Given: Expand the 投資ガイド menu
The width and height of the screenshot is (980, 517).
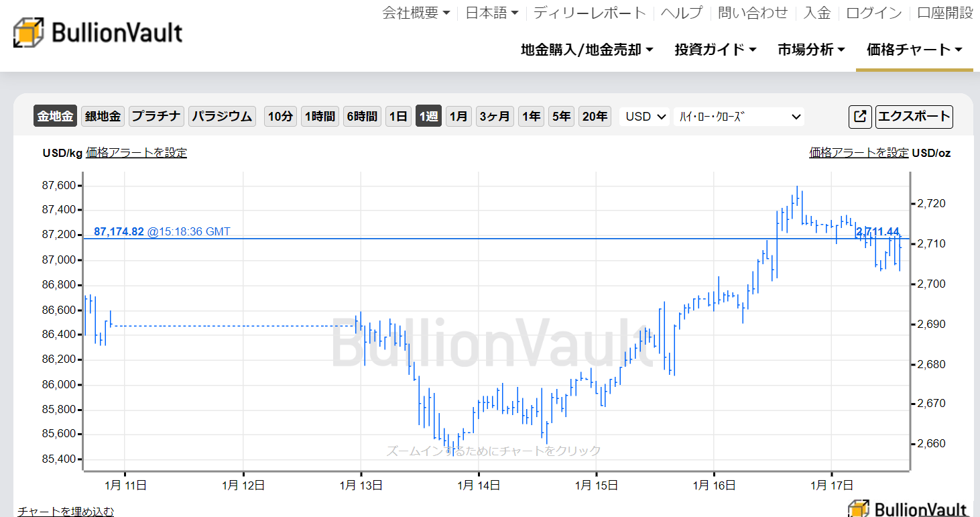Looking at the screenshot, I should [x=716, y=50].
